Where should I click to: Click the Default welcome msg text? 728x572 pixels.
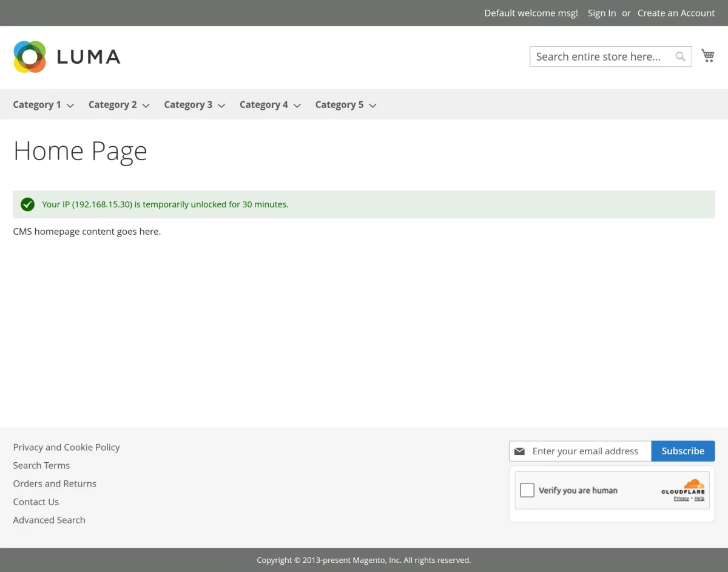pos(531,13)
